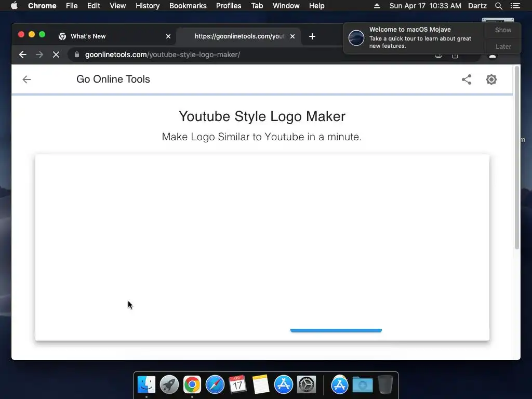Open a new tab with the plus button
The height and width of the screenshot is (399, 532).
coord(312,36)
